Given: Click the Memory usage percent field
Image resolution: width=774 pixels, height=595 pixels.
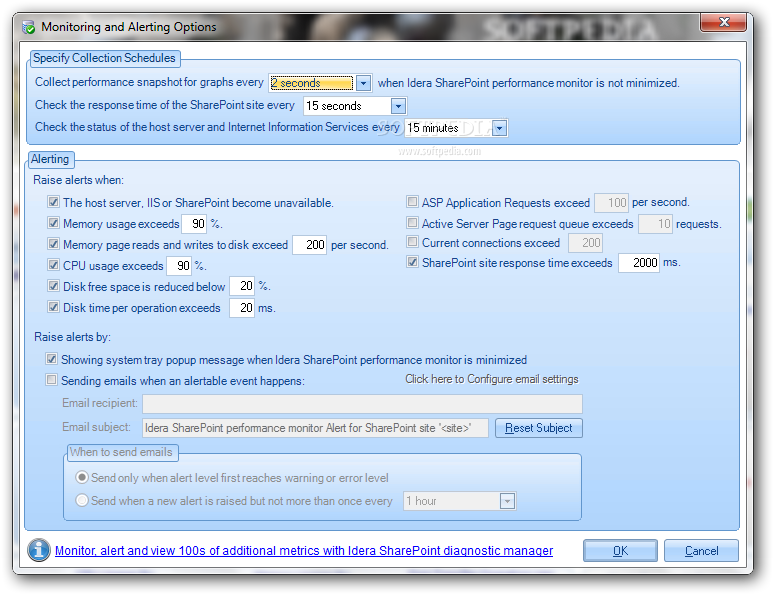Looking at the screenshot, I should click(x=194, y=224).
